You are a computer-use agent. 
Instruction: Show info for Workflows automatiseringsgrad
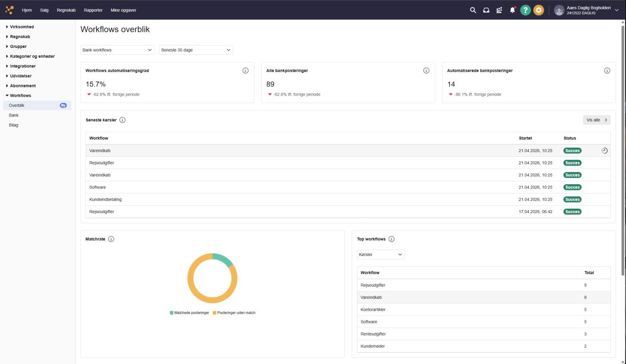coord(246,70)
